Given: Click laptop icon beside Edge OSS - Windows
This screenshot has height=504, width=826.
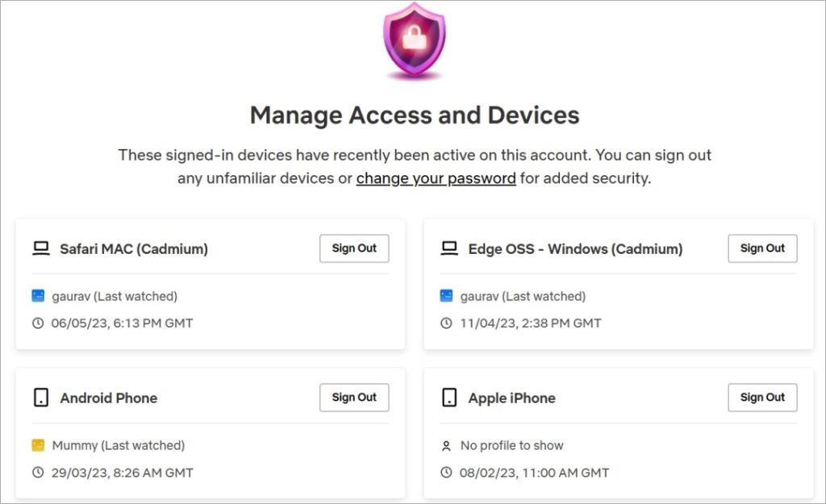Looking at the screenshot, I should 449,248.
